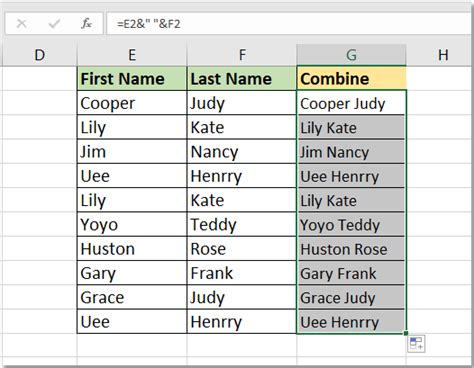Select column E header

coord(132,55)
